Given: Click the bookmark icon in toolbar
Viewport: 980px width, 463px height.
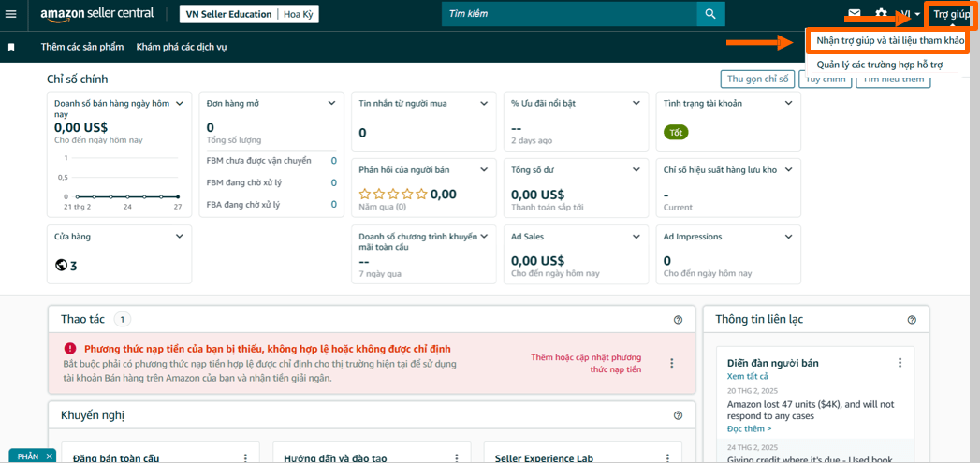Looking at the screenshot, I should [11, 47].
